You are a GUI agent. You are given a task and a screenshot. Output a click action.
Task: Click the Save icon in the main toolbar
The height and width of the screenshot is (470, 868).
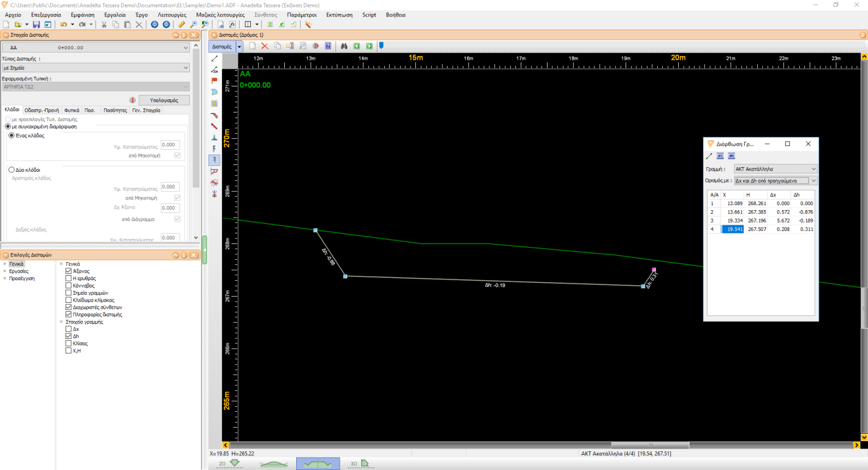pyautogui.click(x=37, y=24)
